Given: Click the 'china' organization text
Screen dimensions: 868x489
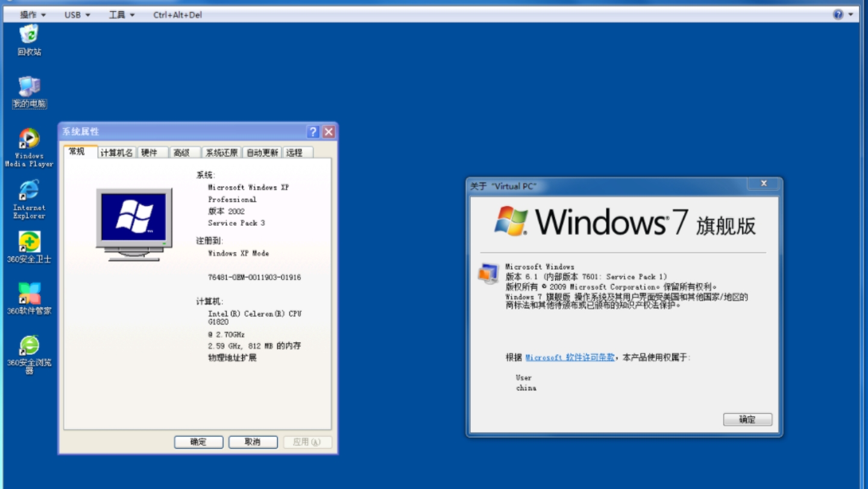Looking at the screenshot, I should click(x=526, y=388).
